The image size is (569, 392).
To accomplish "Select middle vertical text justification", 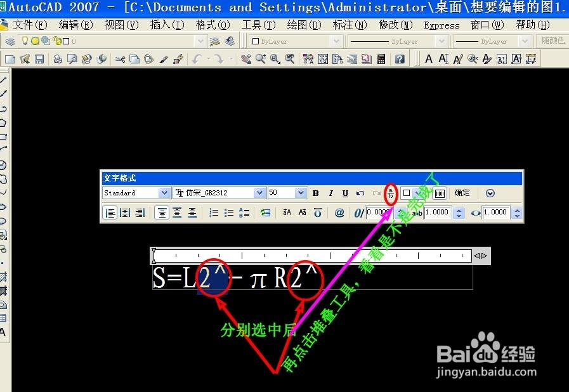I will pyautogui.click(x=177, y=212).
